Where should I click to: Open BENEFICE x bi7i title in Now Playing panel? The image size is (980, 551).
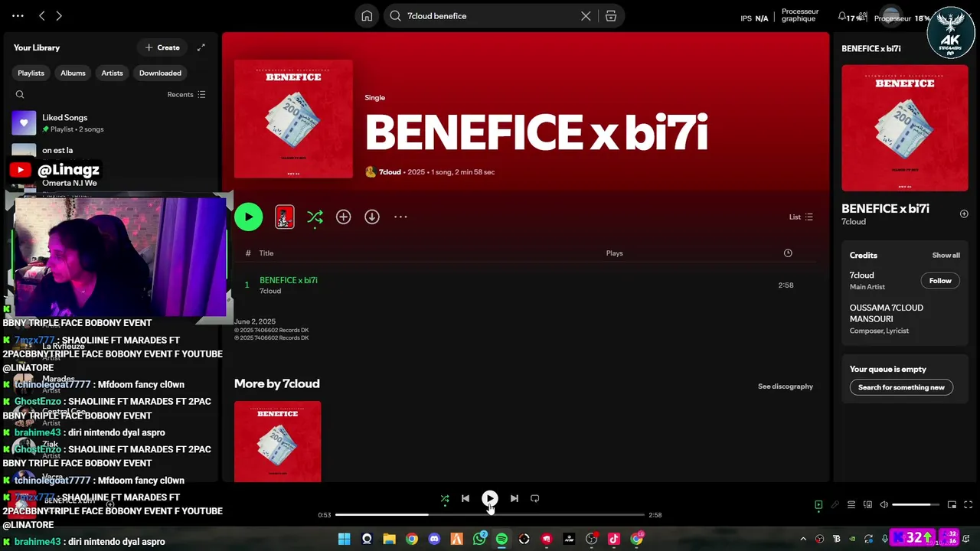coord(885,208)
